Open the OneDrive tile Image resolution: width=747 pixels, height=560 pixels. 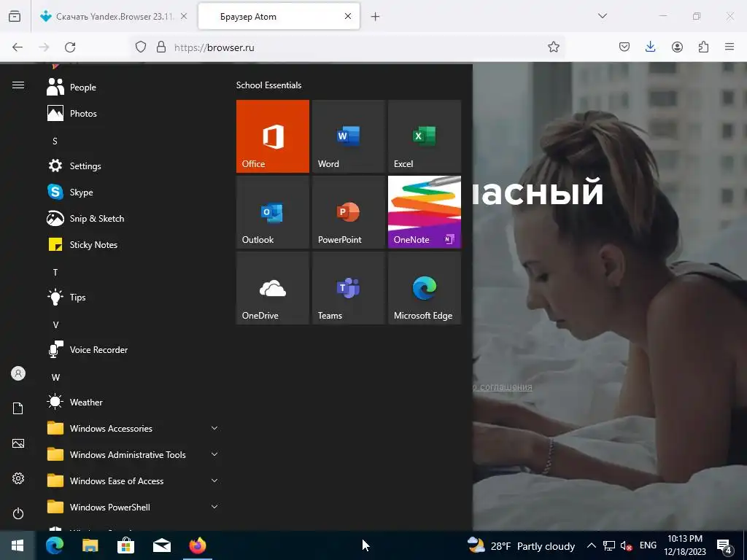tap(273, 287)
